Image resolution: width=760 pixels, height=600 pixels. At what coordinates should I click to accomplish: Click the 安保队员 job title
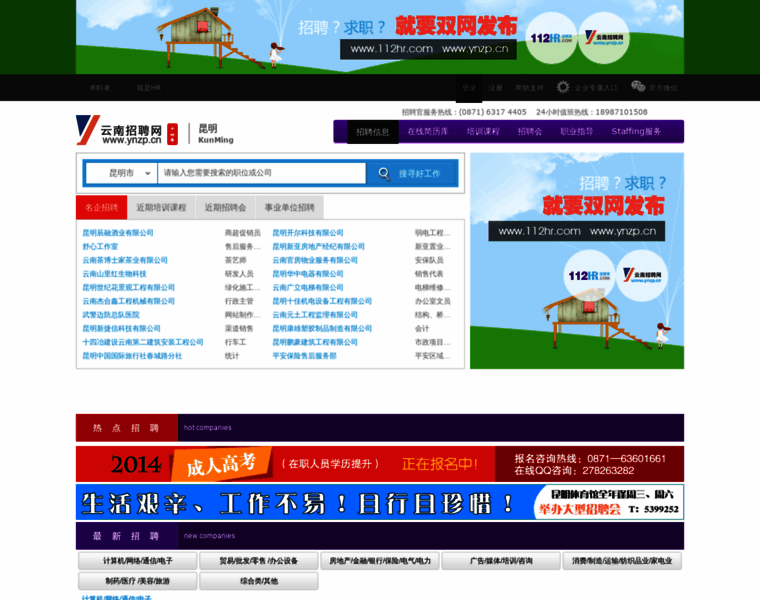click(x=429, y=260)
